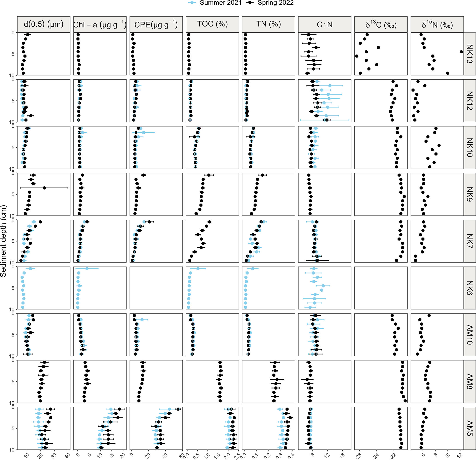Select the δ13C (‰) column header
The width and height of the screenshot is (476, 460).
click(381, 24)
